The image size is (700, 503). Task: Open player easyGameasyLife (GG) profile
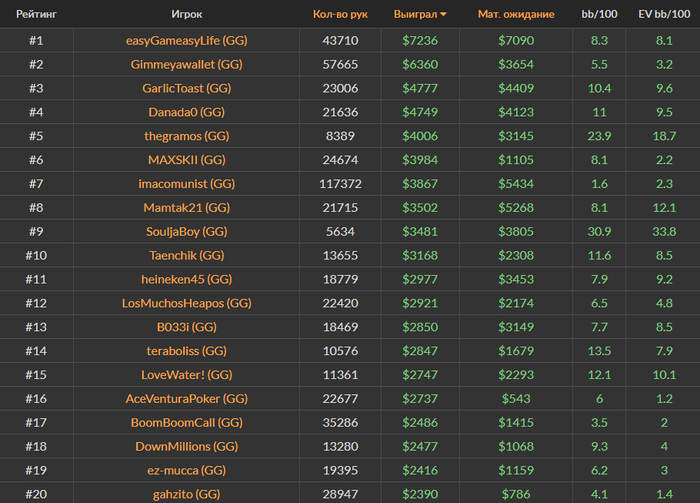coord(187,41)
